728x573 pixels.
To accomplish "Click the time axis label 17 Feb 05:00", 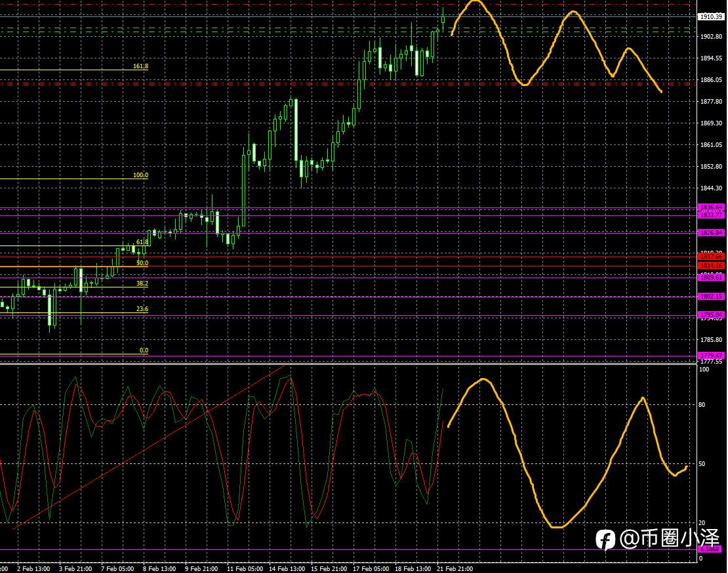I will [371, 569].
